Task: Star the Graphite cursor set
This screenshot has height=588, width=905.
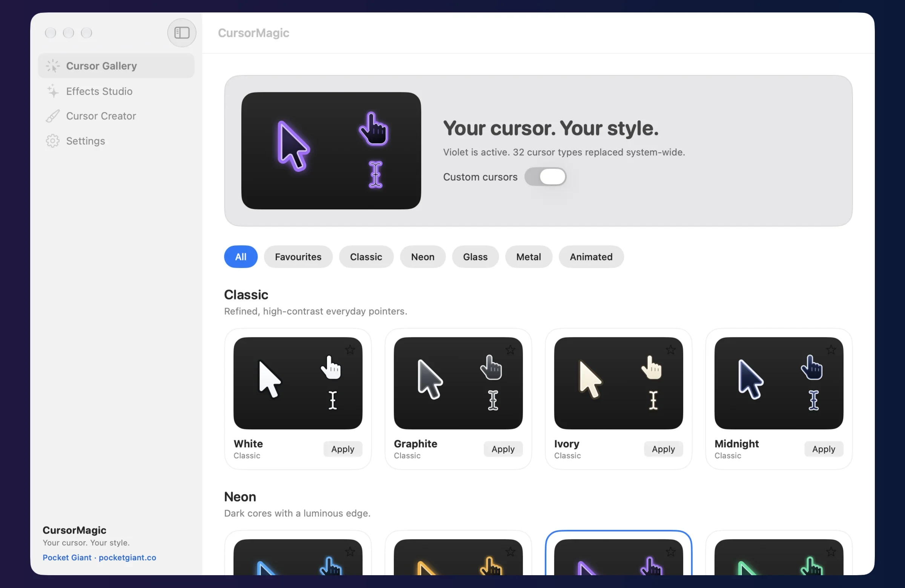Action: [x=510, y=349]
